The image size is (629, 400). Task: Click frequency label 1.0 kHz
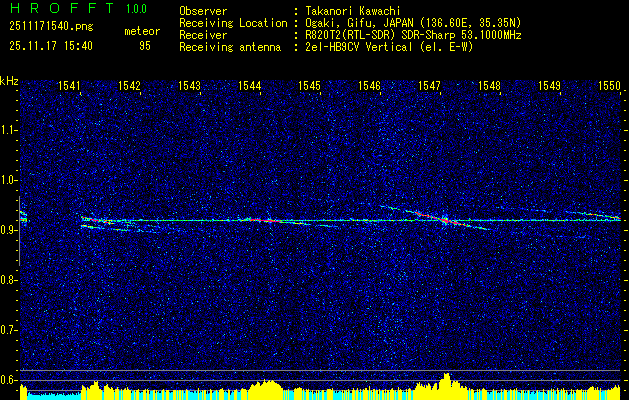[x=8, y=181]
